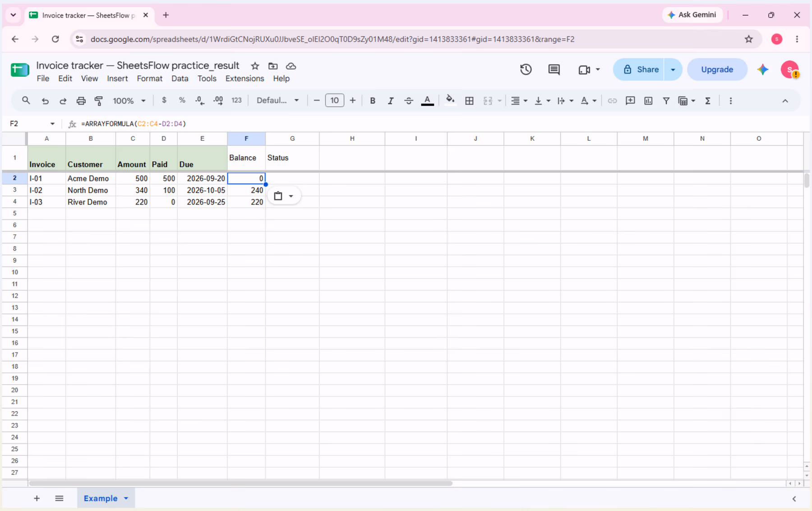Format as currency with dollar icon
This screenshot has height=511, width=812.
coord(164,100)
